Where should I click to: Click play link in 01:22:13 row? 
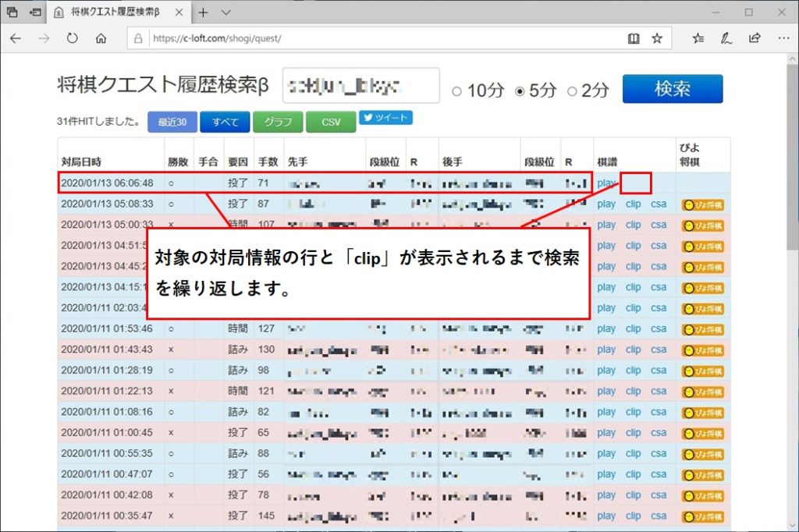[606, 392]
